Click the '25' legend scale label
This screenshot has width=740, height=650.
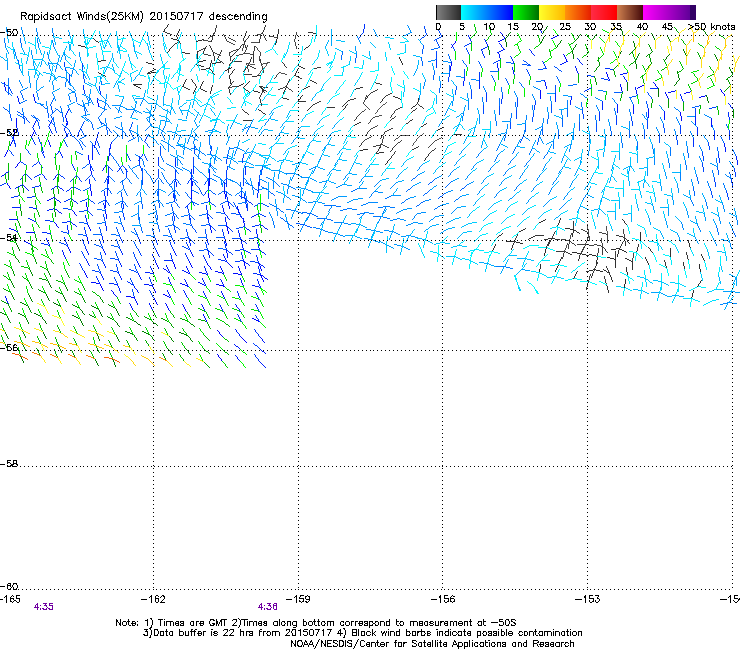coord(565,27)
